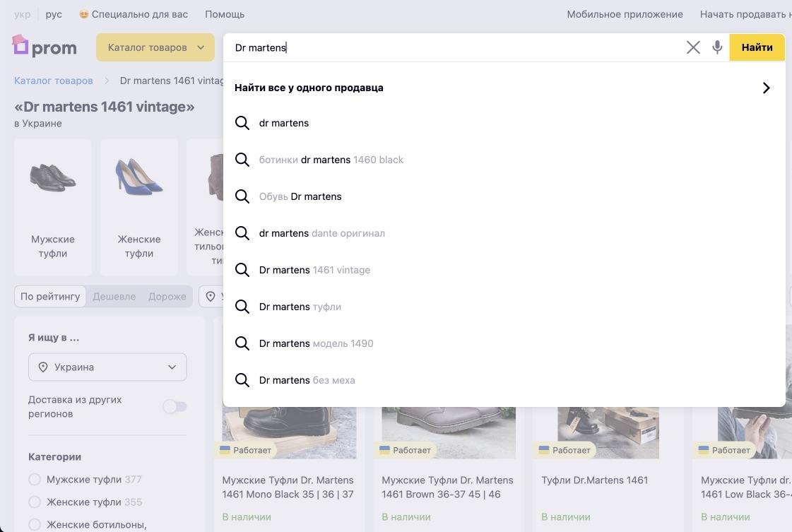
Task: Open the 'Помощь' top menu link
Action: 225,14
